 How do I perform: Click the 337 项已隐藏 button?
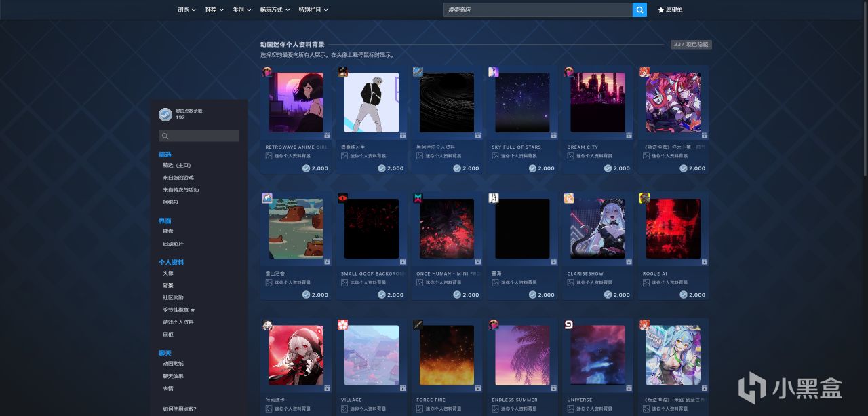pos(691,44)
